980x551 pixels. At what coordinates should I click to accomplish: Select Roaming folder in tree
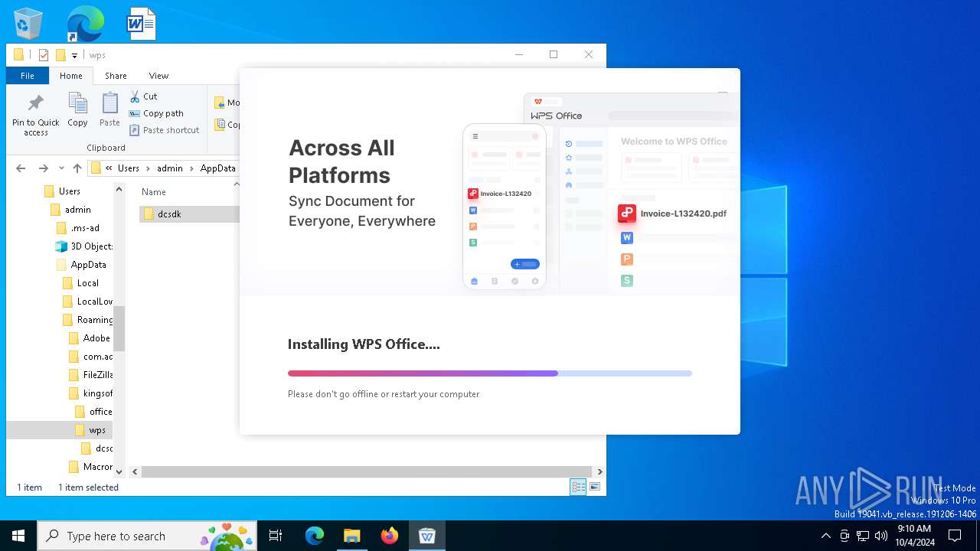pyautogui.click(x=94, y=320)
